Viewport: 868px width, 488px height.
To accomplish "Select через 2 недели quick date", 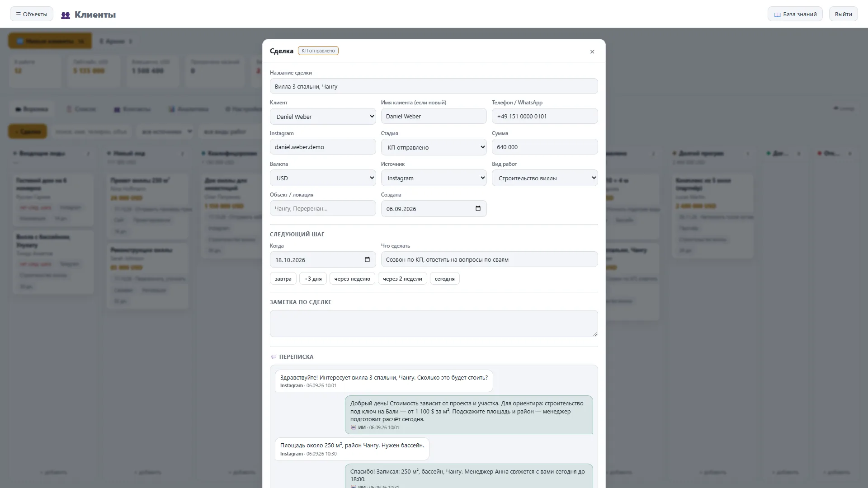I will click(x=402, y=278).
